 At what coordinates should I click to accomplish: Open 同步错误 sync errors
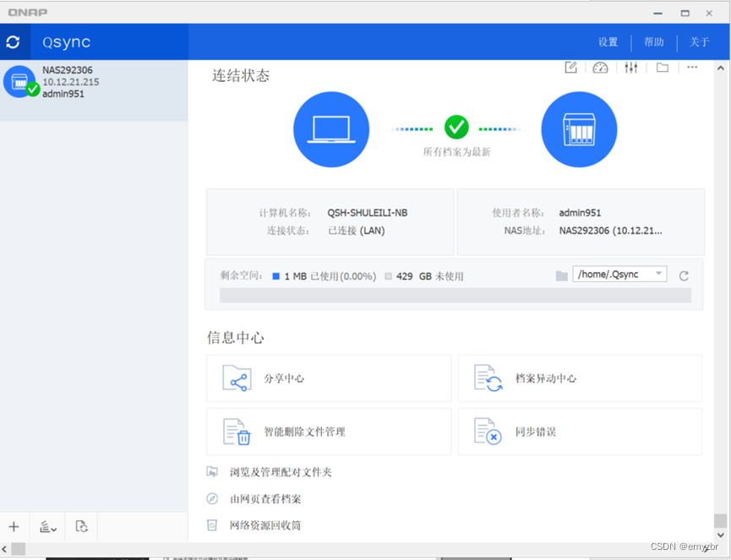tap(580, 432)
